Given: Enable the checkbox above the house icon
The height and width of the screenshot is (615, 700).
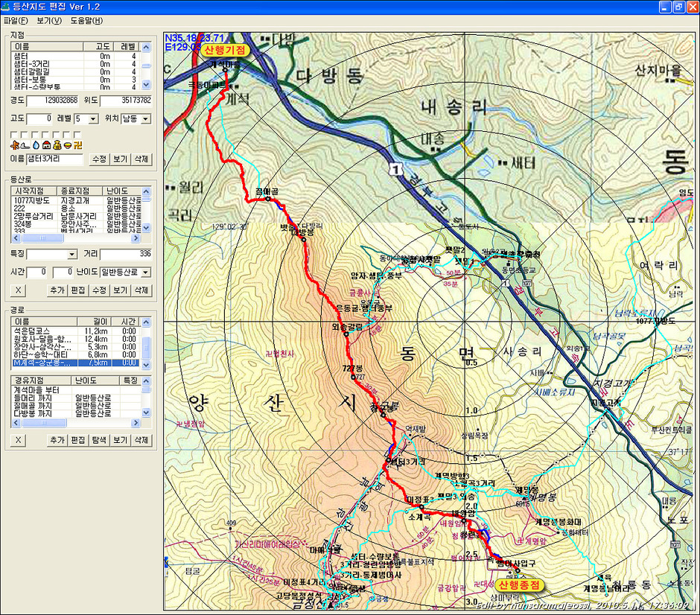Looking at the screenshot, I should [45, 135].
